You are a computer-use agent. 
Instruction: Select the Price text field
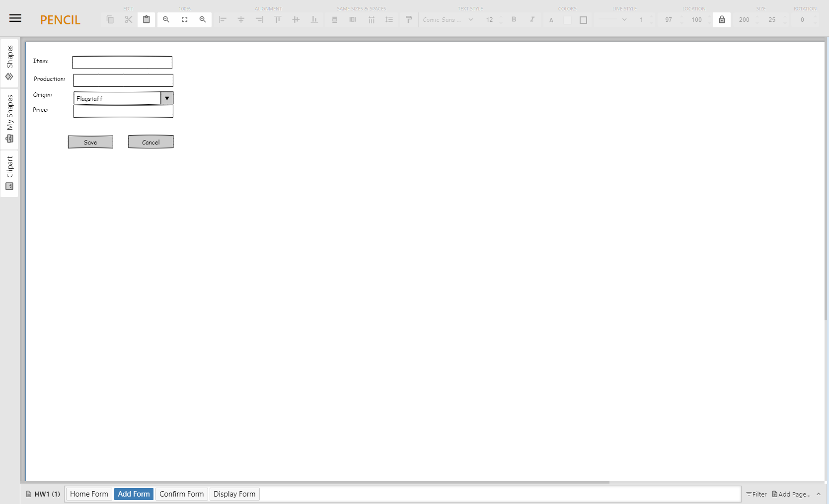[x=123, y=111]
